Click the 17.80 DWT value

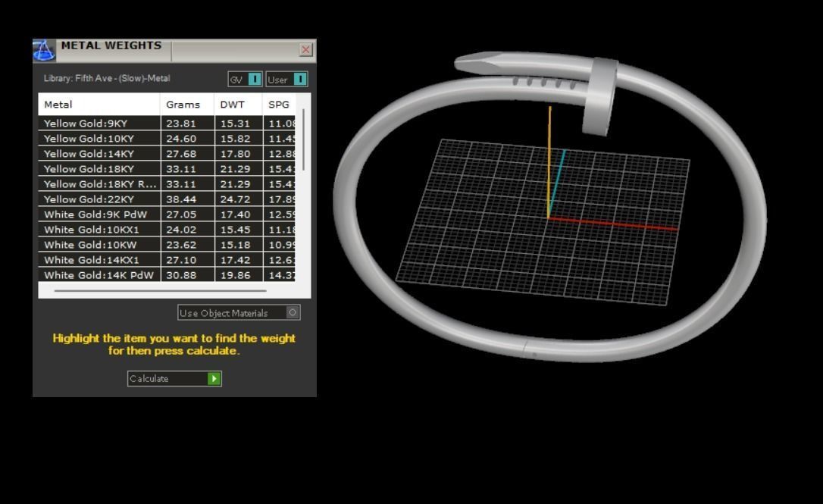coord(235,154)
